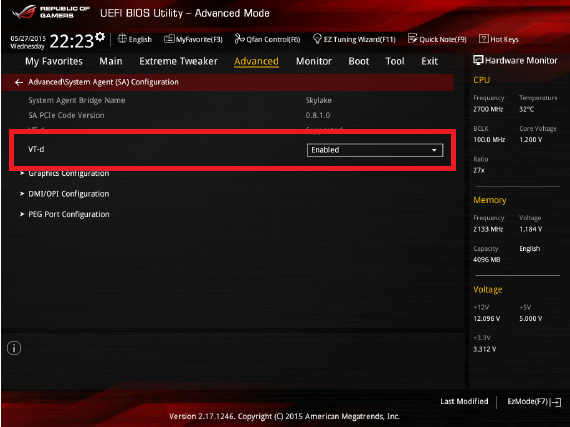570x427 pixels.
Task: Switch to the Extreme Tweaker tab
Action: pos(178,61)
